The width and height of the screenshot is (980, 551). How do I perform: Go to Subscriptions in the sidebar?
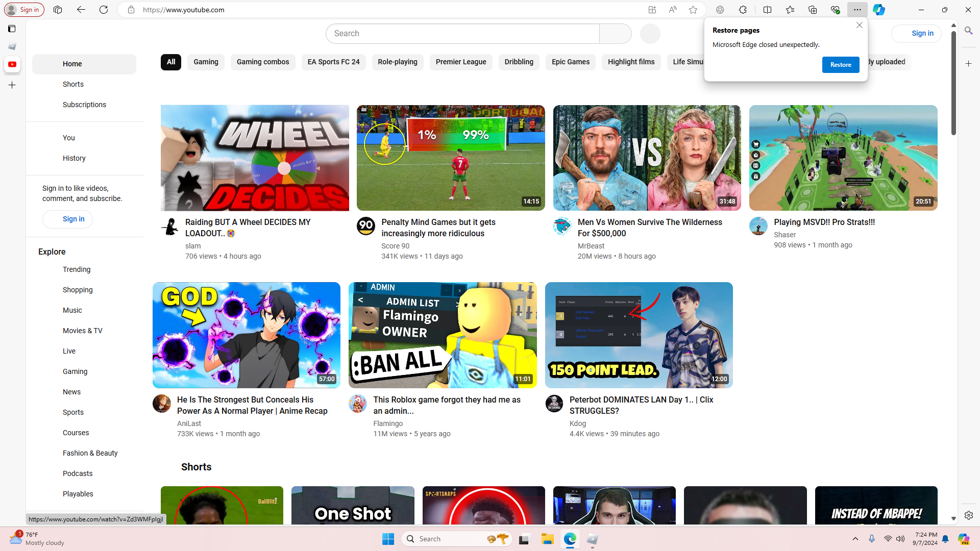tap(84, 105)
